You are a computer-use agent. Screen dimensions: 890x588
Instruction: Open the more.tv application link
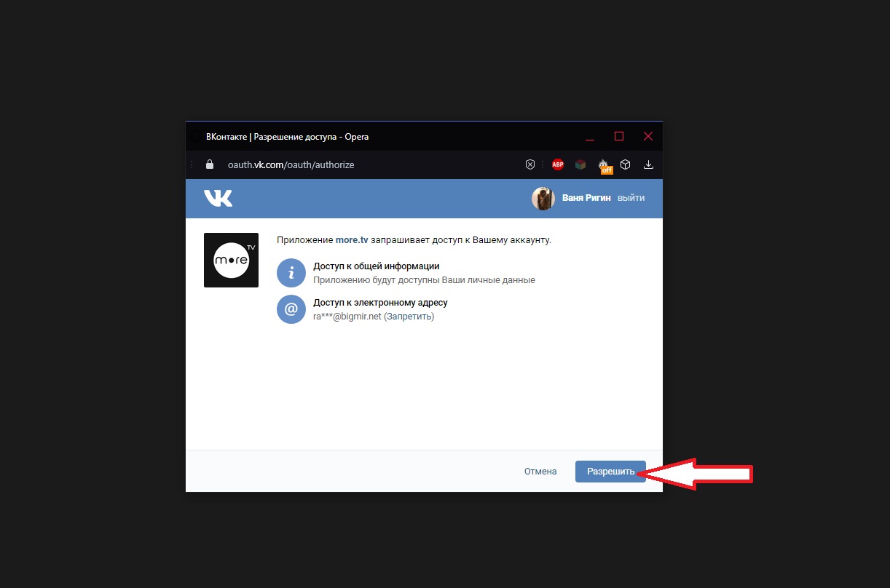click(352, 239)
